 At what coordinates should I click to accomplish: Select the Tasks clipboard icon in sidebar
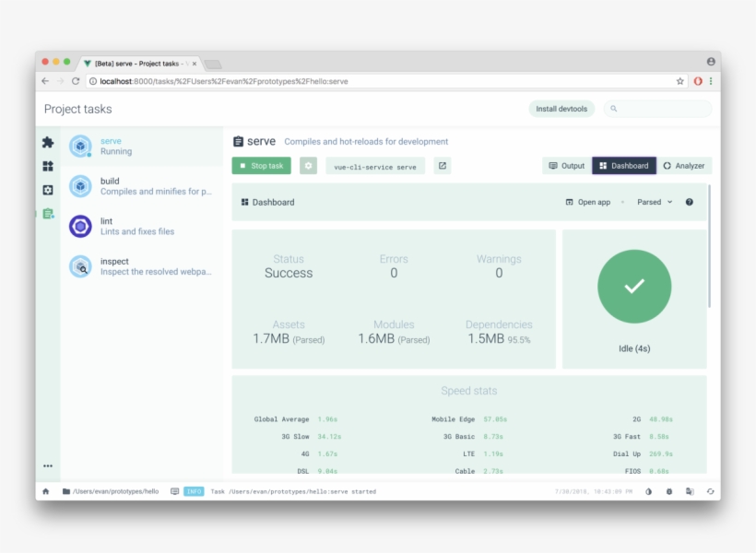48,213
